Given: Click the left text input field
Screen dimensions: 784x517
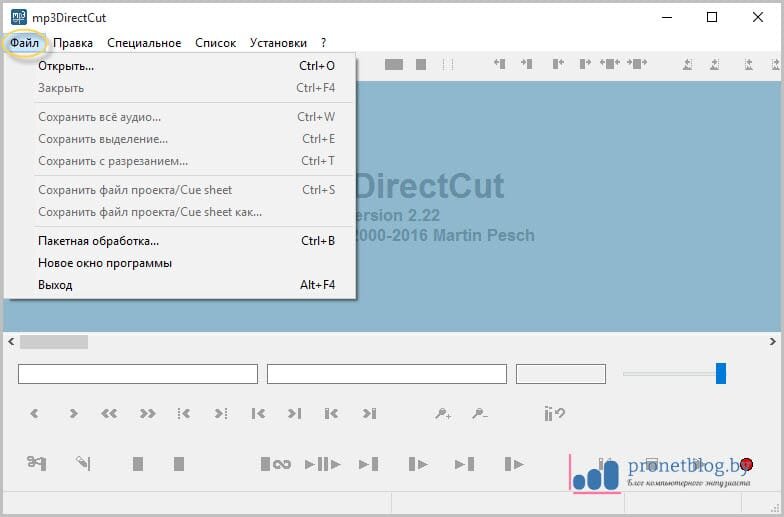Looking at the screenshot, I should click(x=138, y=374).
